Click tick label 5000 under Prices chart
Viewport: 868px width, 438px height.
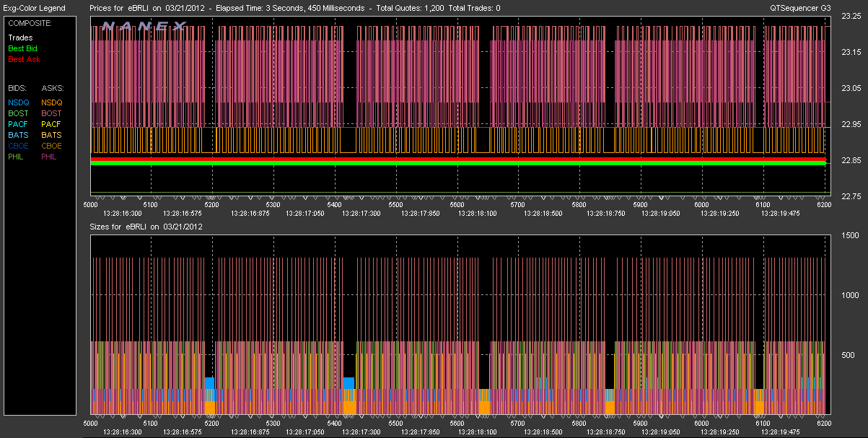[x=91, y=205]
